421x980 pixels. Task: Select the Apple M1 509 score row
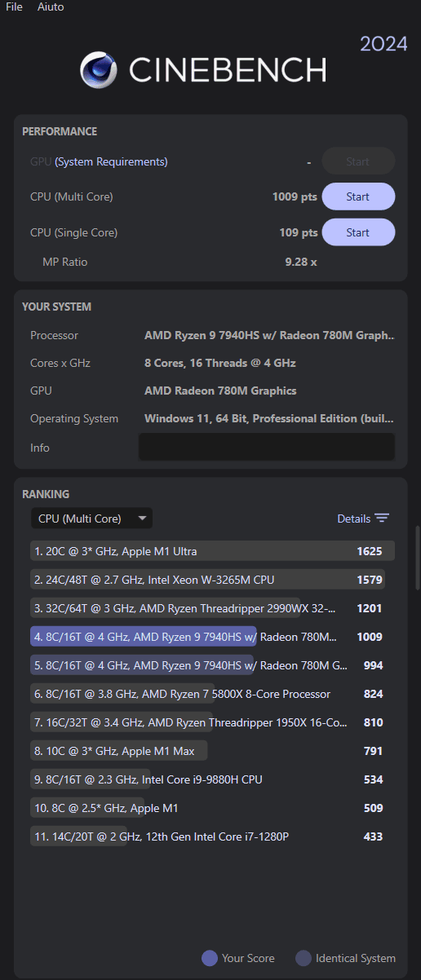click(212, 808)
